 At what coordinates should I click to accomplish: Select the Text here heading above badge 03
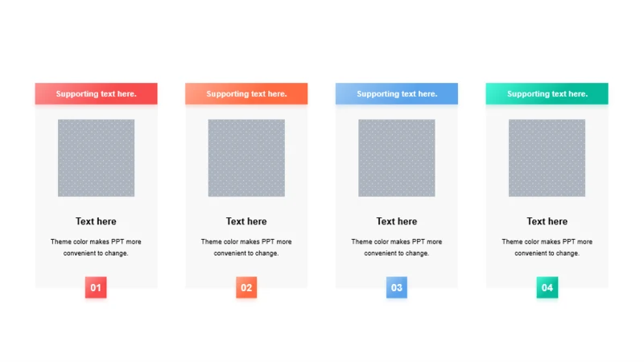(397, 221)
